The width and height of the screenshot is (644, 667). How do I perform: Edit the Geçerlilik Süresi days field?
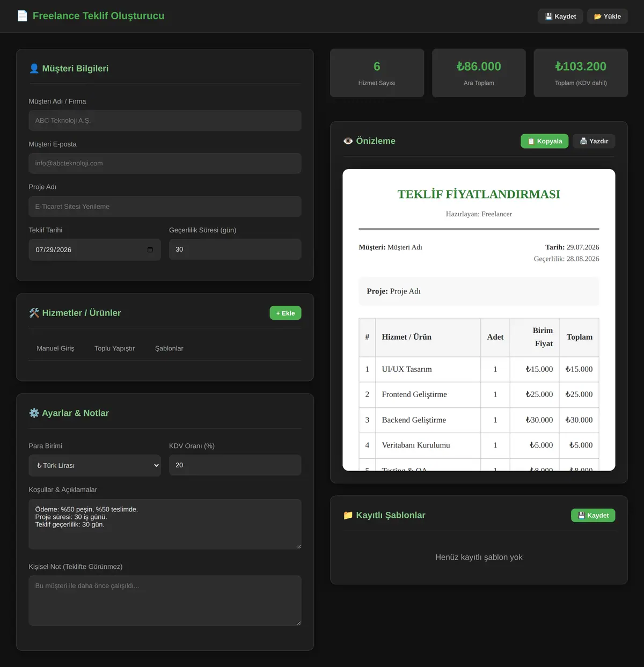235,250
